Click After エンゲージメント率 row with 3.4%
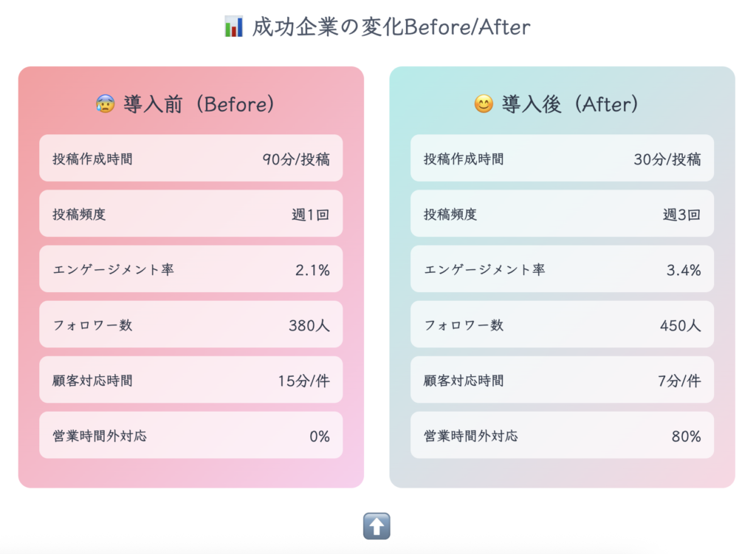 pyautogui.click(x=562, y=269)
